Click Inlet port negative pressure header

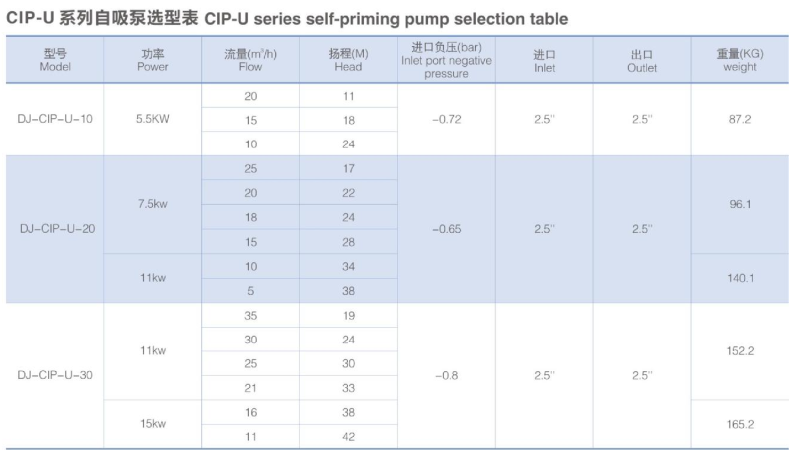click(446, 60)
